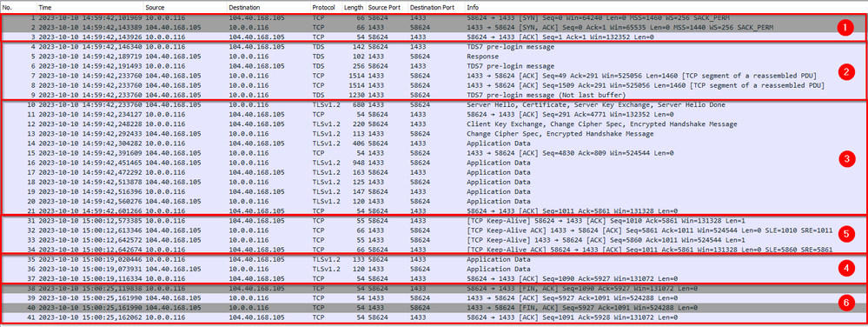This screenshot has height=327, width=868.
Task: Select packet 4, TDS7 pre-login message length 142
Action: pos(434,47)
